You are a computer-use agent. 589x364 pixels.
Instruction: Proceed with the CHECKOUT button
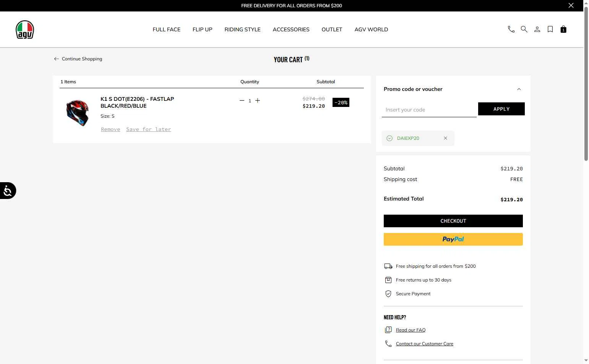click(x=453, y=221)
